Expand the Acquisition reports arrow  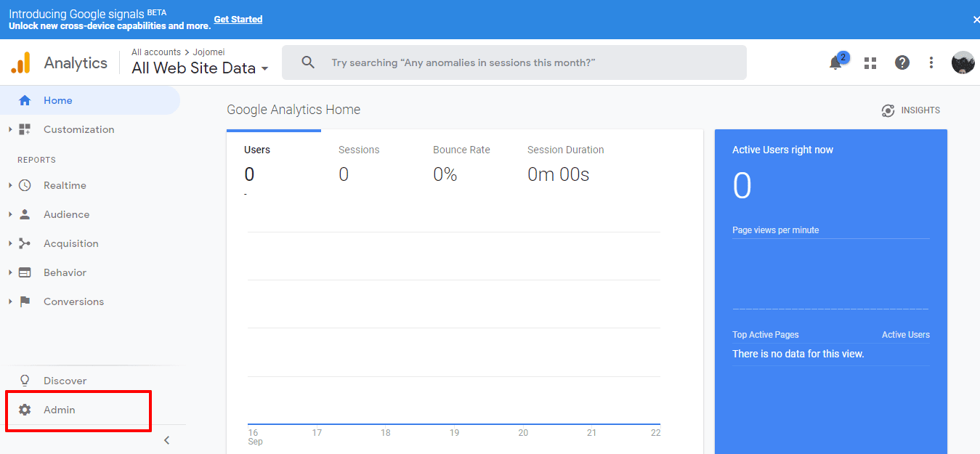click(10, 243)
